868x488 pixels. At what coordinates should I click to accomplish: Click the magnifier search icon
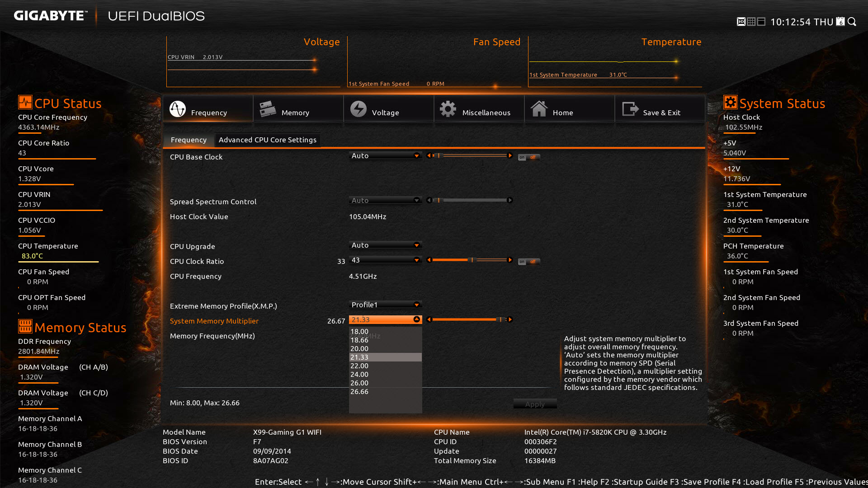pos(852,22)
